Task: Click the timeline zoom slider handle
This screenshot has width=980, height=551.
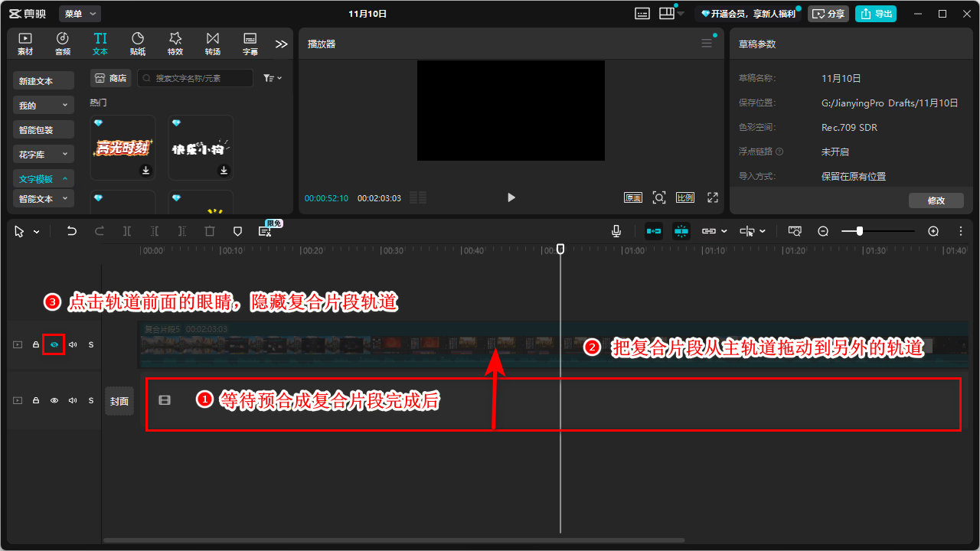Action: coord(860,231)
